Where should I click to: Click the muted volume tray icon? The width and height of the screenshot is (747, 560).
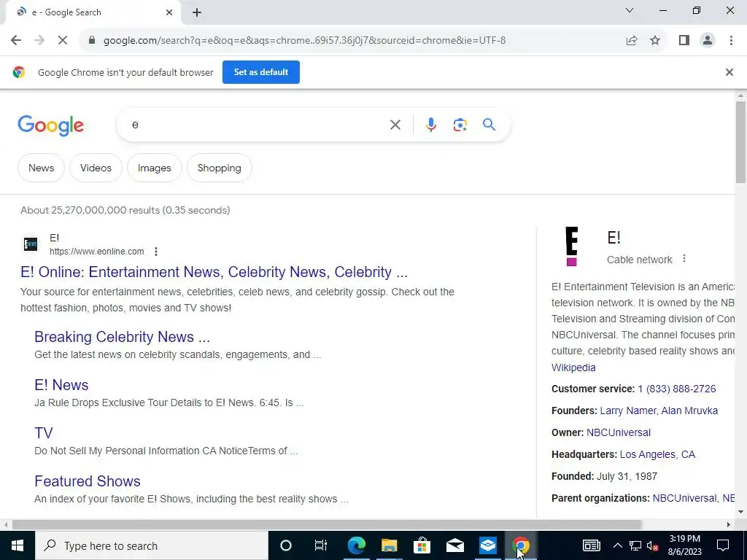tap(653, 545)
